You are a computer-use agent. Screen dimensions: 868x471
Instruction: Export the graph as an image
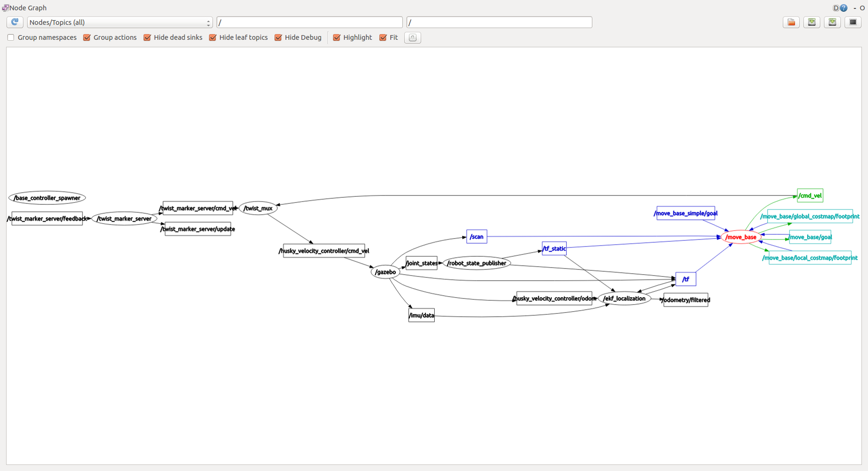point(832,22)
